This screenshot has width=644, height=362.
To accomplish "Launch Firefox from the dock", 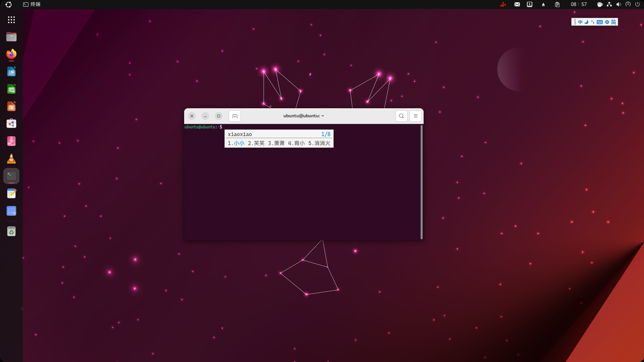I will tap(11, 54).
